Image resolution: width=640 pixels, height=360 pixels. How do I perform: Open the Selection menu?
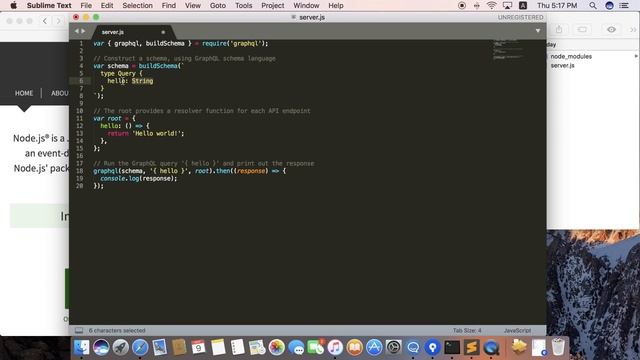pyautogui.click(x=138, y=5)
